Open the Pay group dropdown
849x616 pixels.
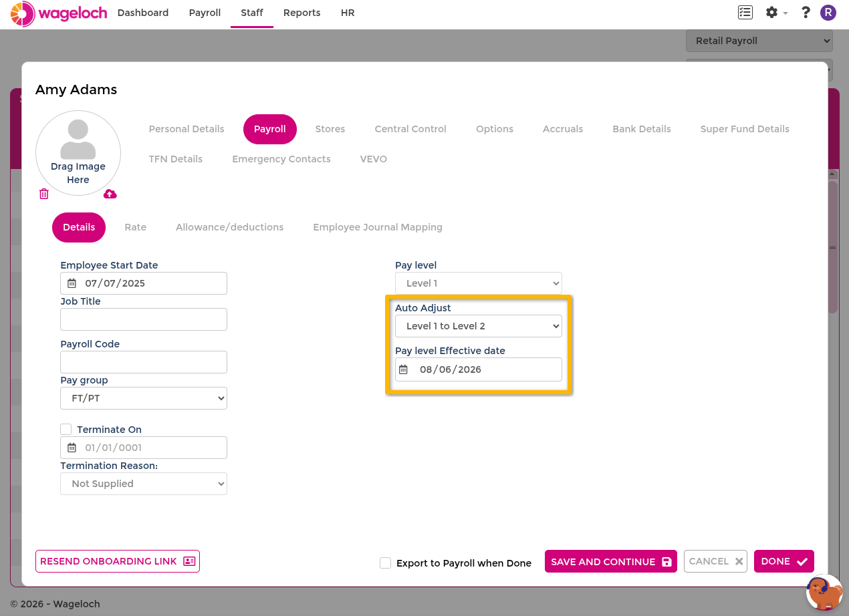[x=144, y=398]
